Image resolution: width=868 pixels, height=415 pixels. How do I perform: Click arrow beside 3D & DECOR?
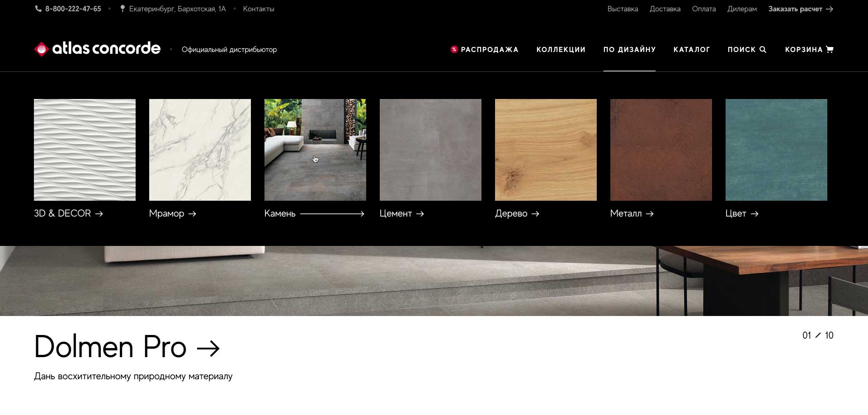click(x=99, y=214)
